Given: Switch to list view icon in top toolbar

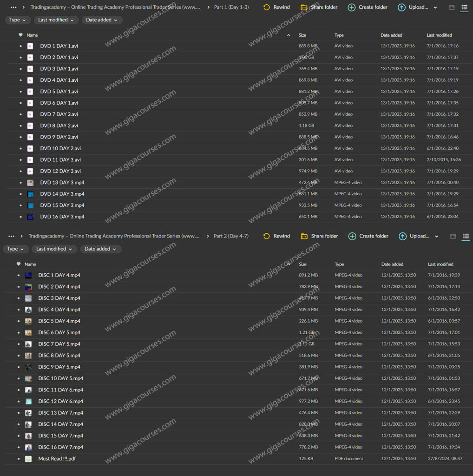Looking at the screenshot, I should pos(464,7).
